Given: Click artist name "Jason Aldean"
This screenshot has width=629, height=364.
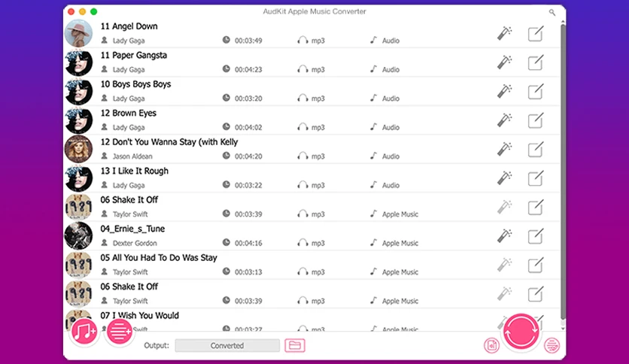Looking at the screenshot, I should coord(132,156).
